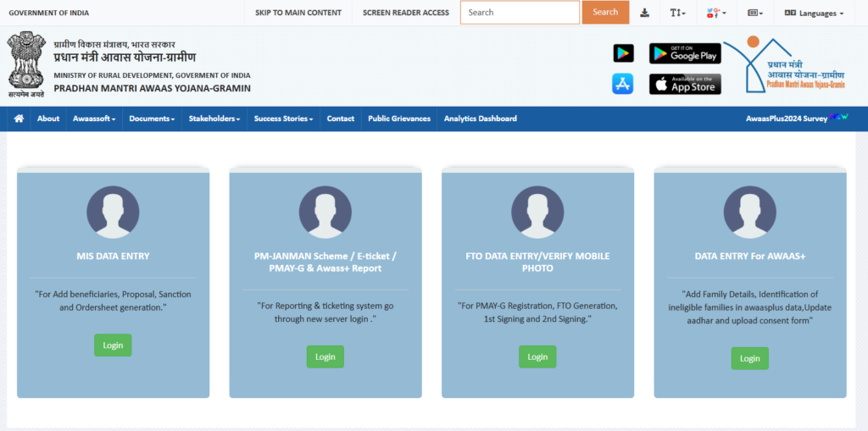Open the social media links dropdown

716,13
